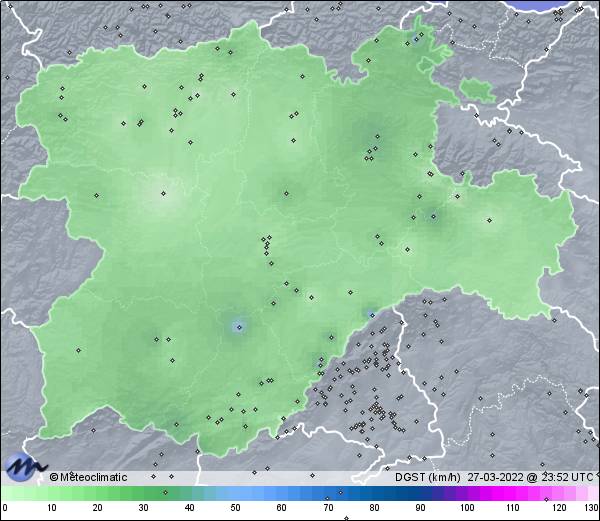Click the scale label 70
The width and height of the screenshot is (600, 521).
(328, 508)
